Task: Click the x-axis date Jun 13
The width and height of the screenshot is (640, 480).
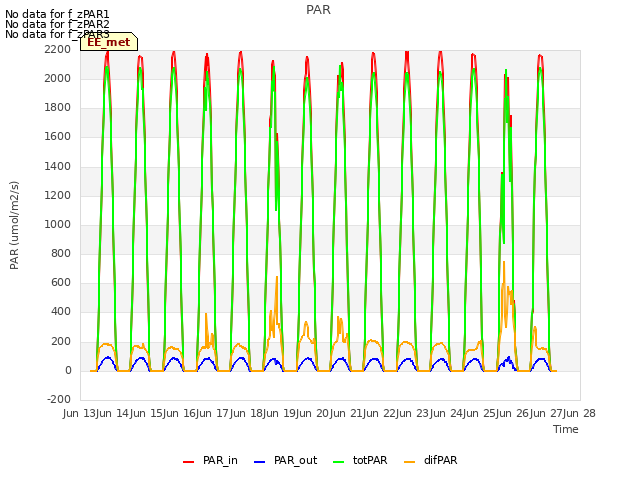Action: pos(80,413)
